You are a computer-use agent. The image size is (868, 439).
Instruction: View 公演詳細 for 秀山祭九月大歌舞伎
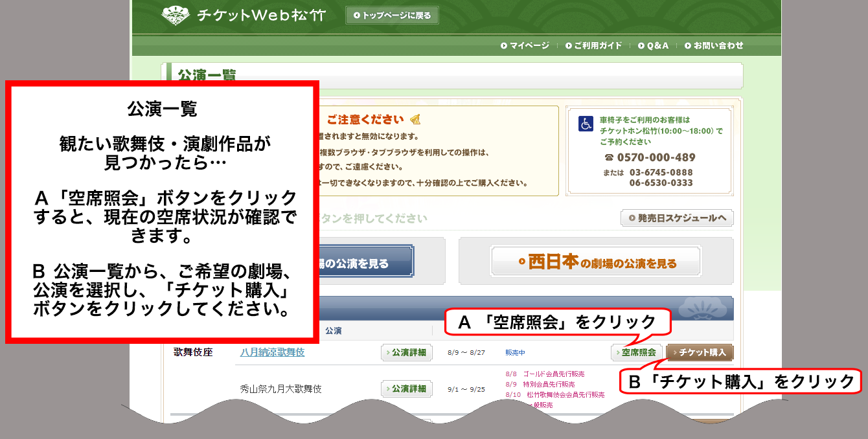[407, 389]
